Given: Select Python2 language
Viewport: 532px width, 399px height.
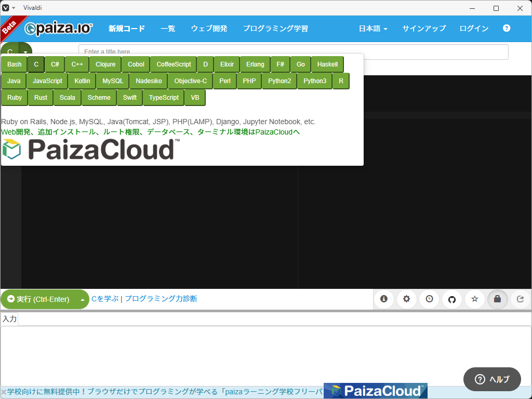Looking at the screenshot, I should (x=280, y=81).
